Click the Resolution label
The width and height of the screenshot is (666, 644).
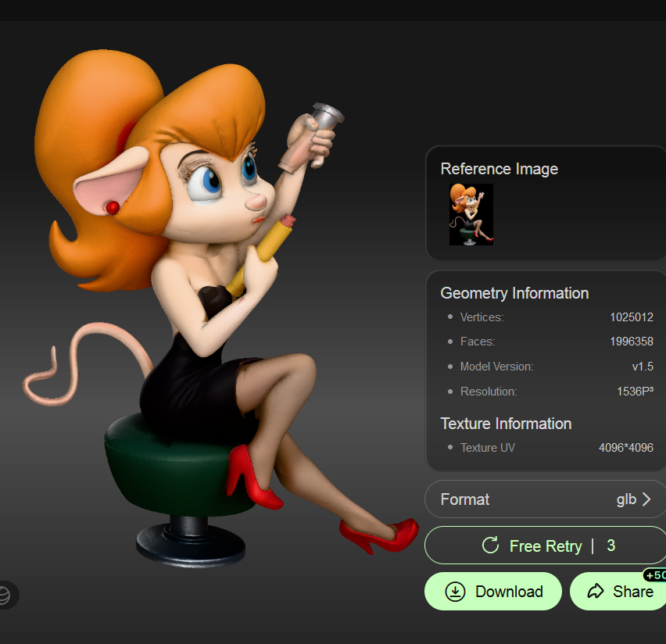point(489,392)
